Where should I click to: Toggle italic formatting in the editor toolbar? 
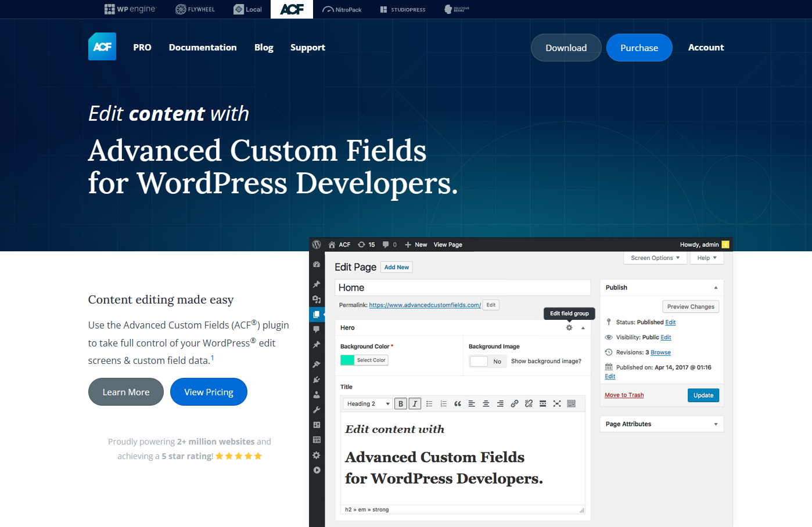pos(415,403)
